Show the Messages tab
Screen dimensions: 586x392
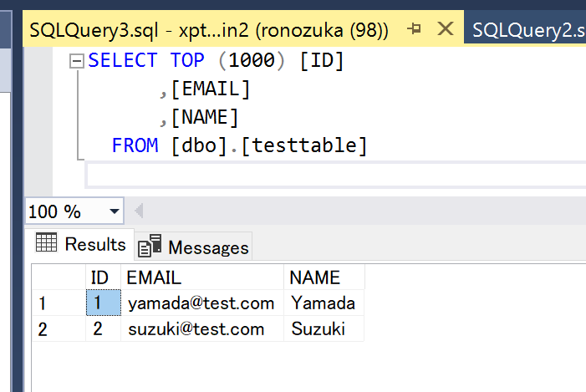click(x=195, y=247)
